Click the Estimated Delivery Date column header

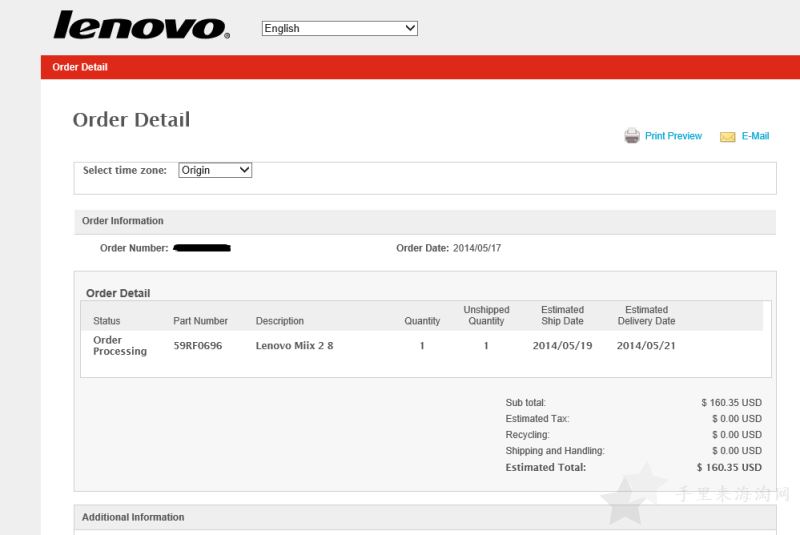646,315
